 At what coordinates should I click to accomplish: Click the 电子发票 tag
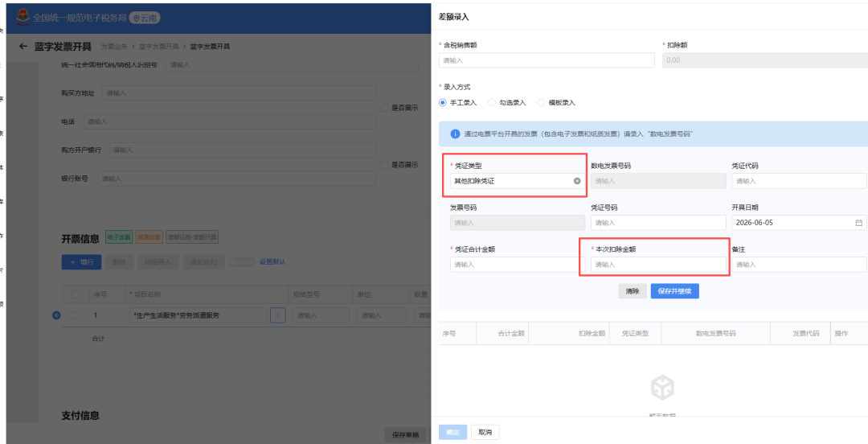(118, 237)
